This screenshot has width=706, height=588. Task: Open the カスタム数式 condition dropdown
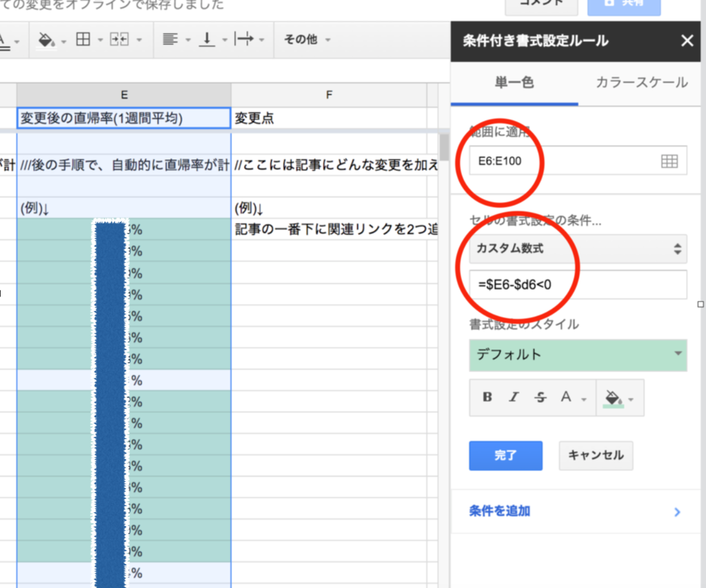[578, 249]
